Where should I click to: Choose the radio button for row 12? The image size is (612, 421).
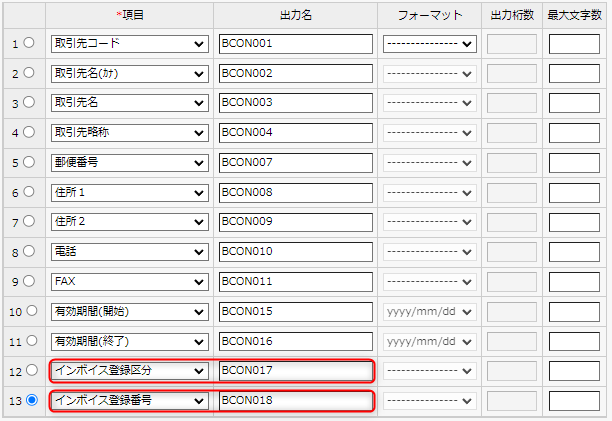pyautogui.click(x=31, y=371)
